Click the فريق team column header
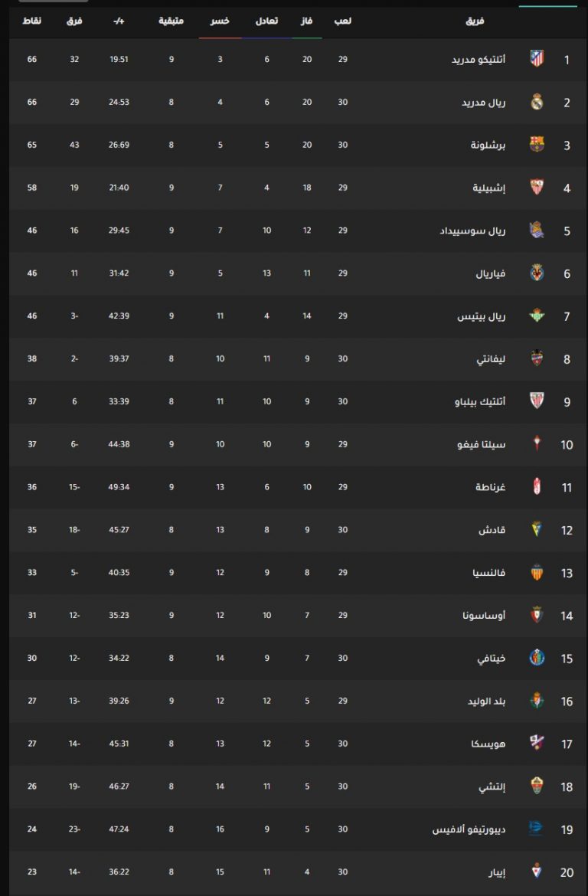588x896 pixels. coord(475,21)
